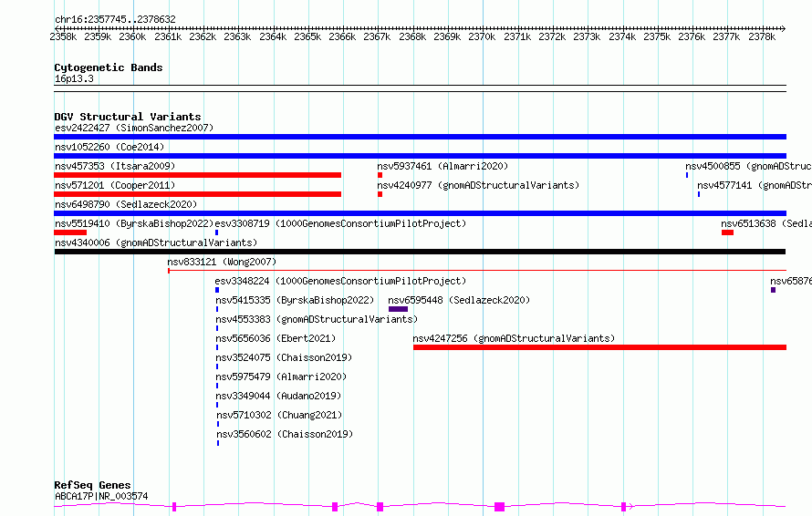The width and height of the screenshot is (812, 516).
Task: Select the nsv4577141 variant label
Action: [755, 185]
